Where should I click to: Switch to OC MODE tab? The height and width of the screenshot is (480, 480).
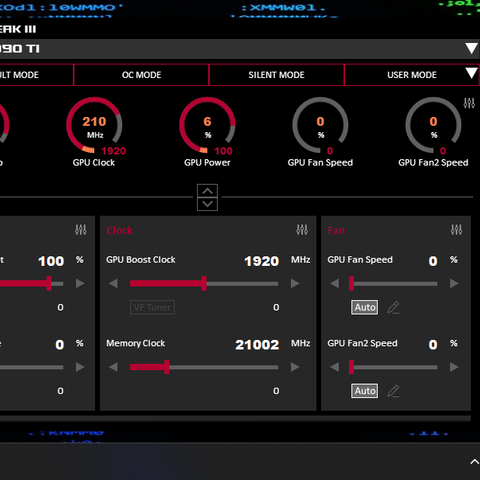[141, 75]
